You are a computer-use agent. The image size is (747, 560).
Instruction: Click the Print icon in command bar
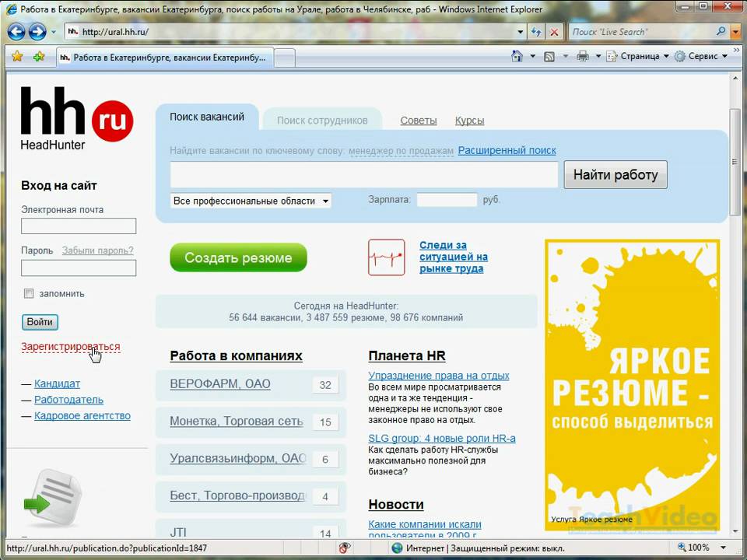pyautogui.click(x=583, y=56)
